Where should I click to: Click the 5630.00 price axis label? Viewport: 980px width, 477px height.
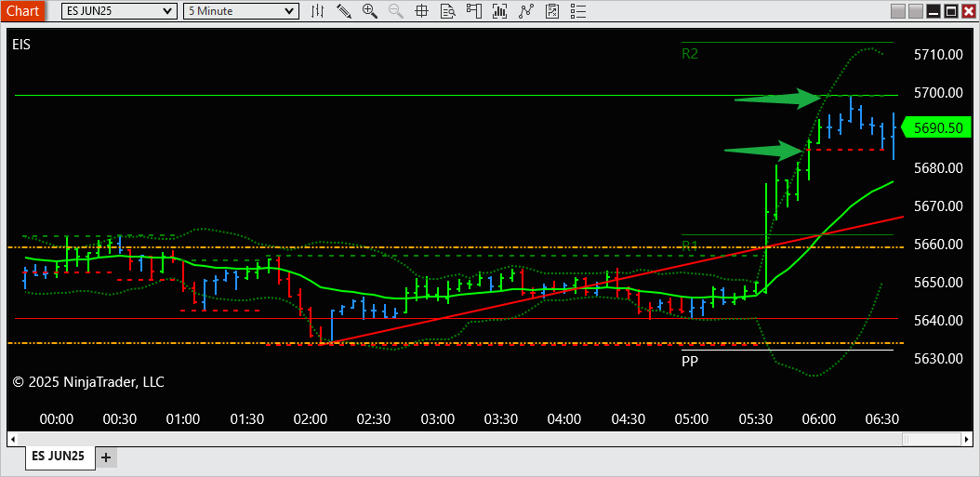point(939,359)
